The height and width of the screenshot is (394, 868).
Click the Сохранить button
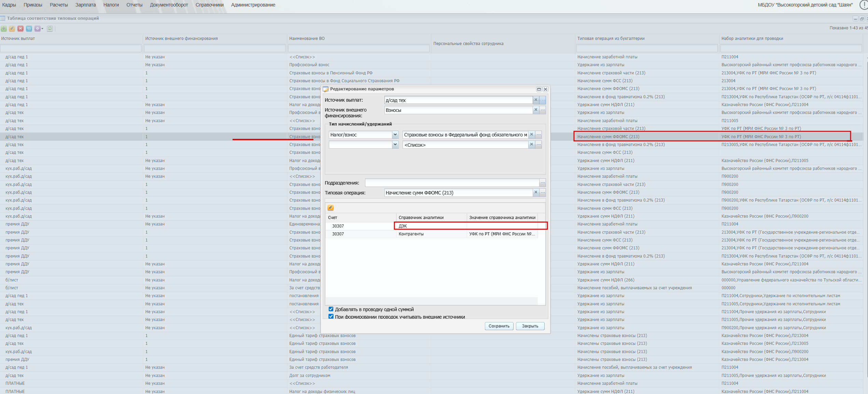click(x=499, y=326)
